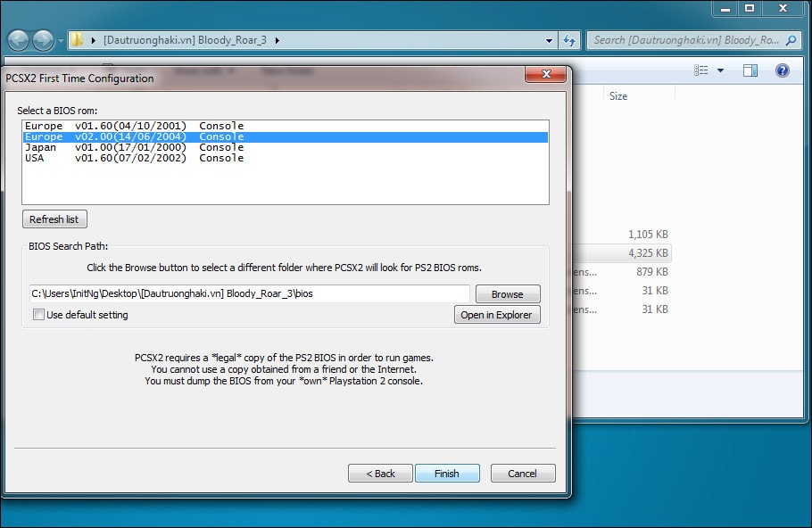Select the file row sized 4,325 KB

pos(621,253)
